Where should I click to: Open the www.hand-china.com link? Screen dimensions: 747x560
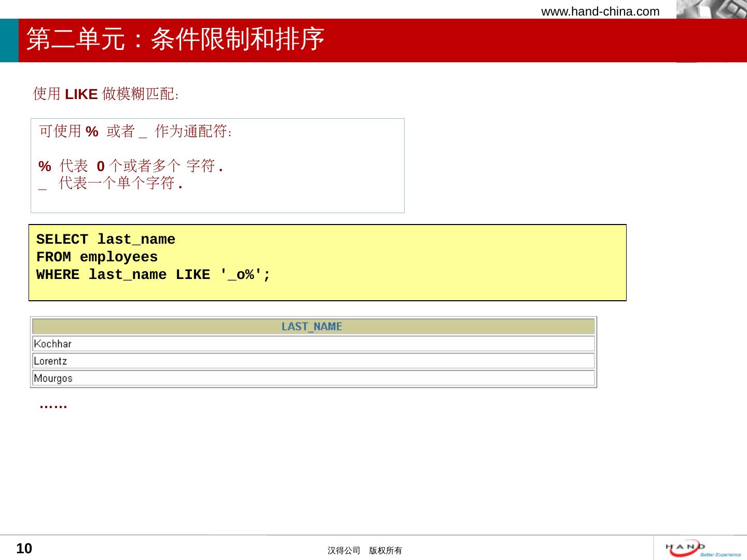(x=600, y=11)
